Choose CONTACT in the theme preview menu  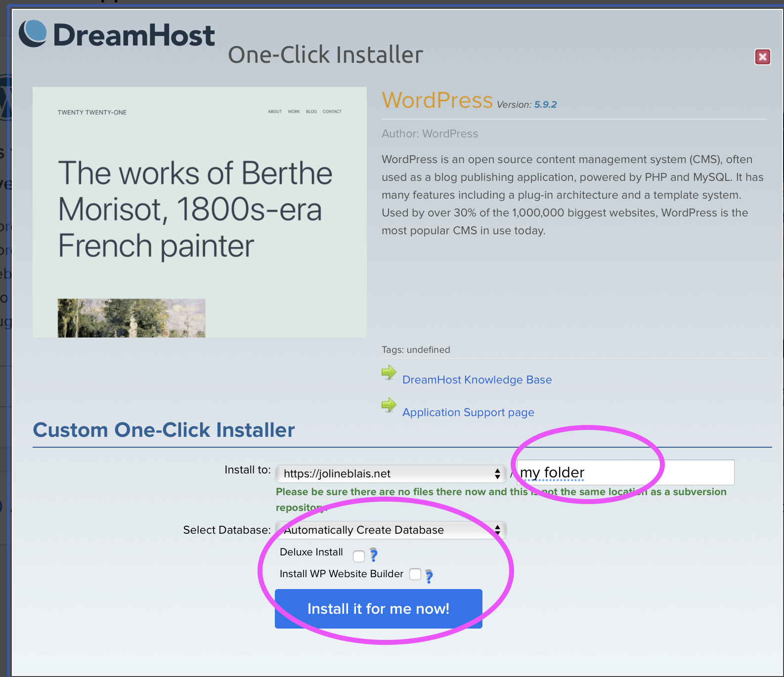(x=332, y=112)
